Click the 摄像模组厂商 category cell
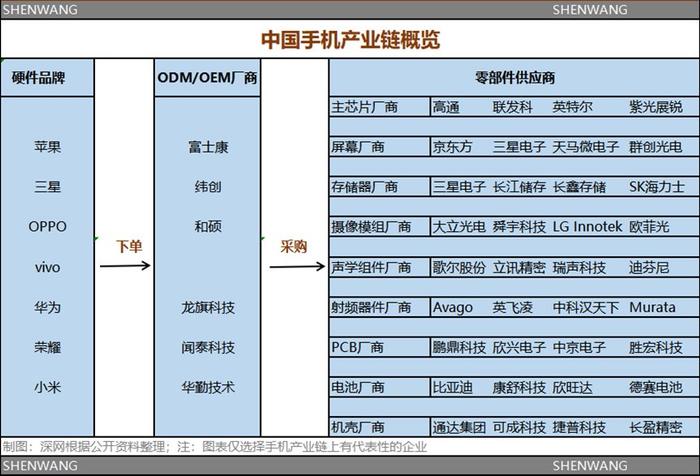The image size is (700, 476). (x=380, y=227)
